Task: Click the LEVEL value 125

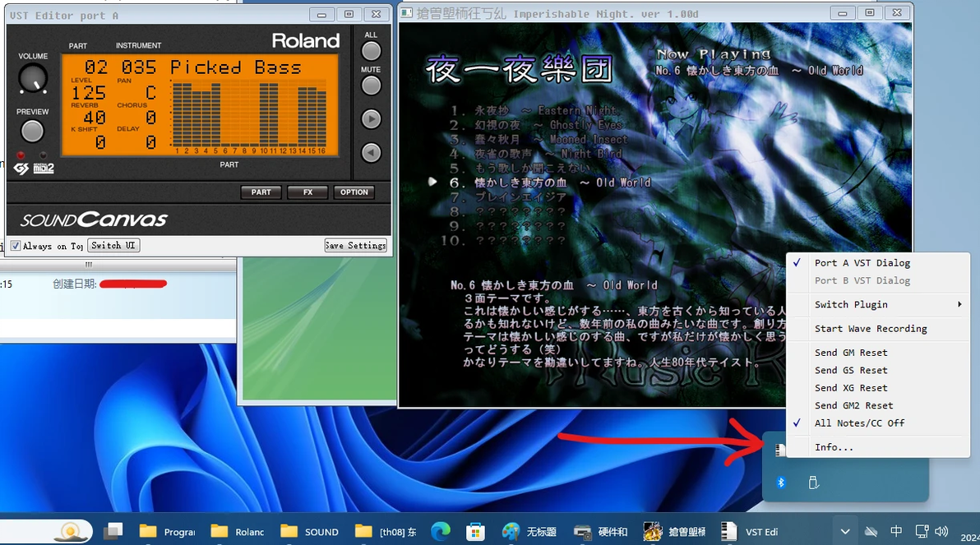Action: click(x=88, y=93)
